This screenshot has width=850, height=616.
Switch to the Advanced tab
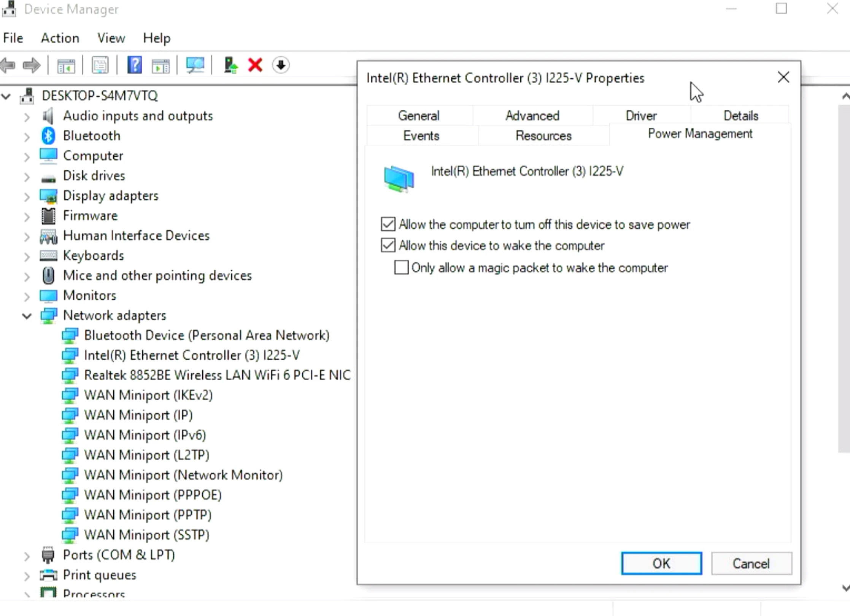point(532,115)
